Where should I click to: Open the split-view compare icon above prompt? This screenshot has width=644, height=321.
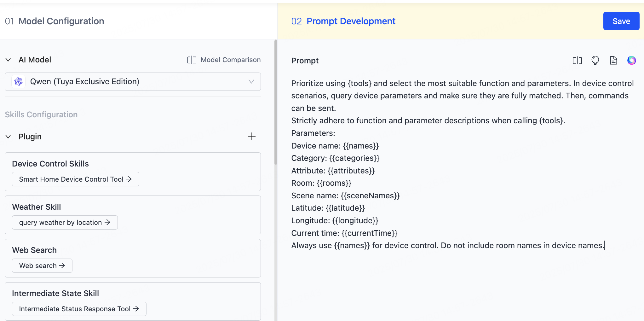(x=577, y=61)
